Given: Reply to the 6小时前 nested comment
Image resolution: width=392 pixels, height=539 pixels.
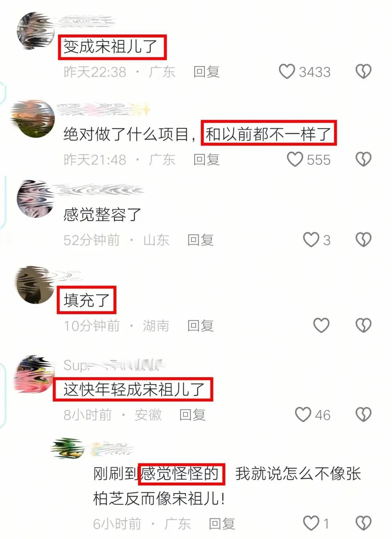Looking at the screenshot, I should [x=222, y=524].
